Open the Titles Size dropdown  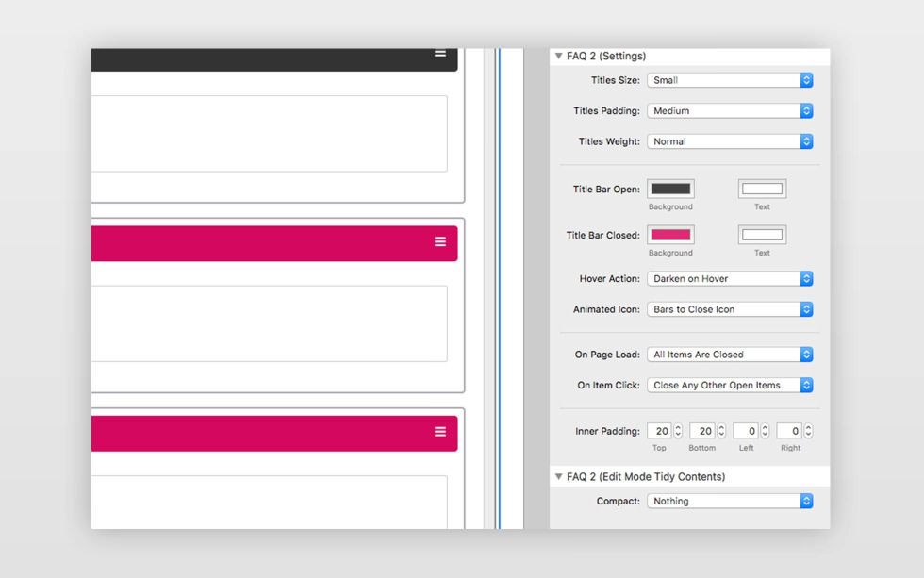[730, 80]
